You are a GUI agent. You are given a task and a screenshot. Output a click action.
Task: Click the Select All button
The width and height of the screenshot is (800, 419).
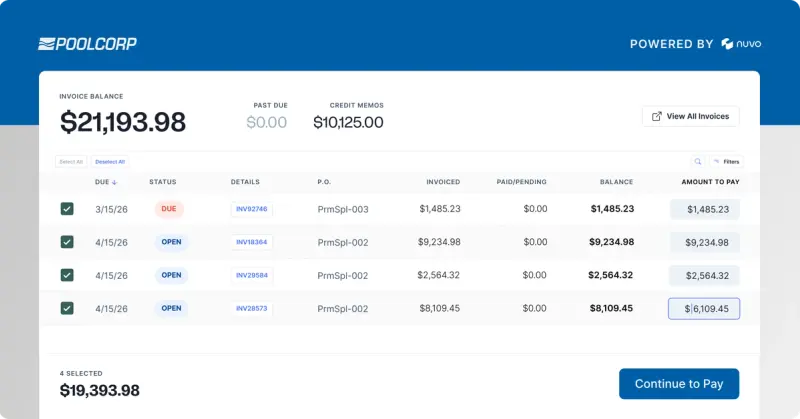[x=71, y=162]
